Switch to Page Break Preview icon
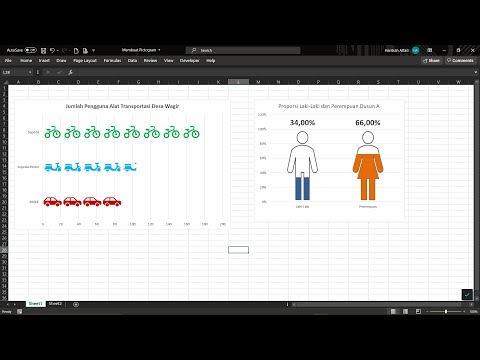Screen dimensions: 480x360 click(418, 311)
